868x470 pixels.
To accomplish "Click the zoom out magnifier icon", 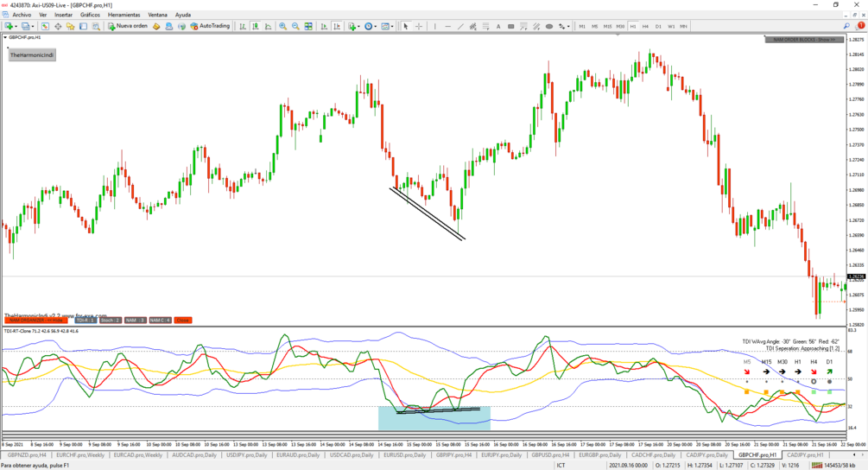I will coord(295,26).
